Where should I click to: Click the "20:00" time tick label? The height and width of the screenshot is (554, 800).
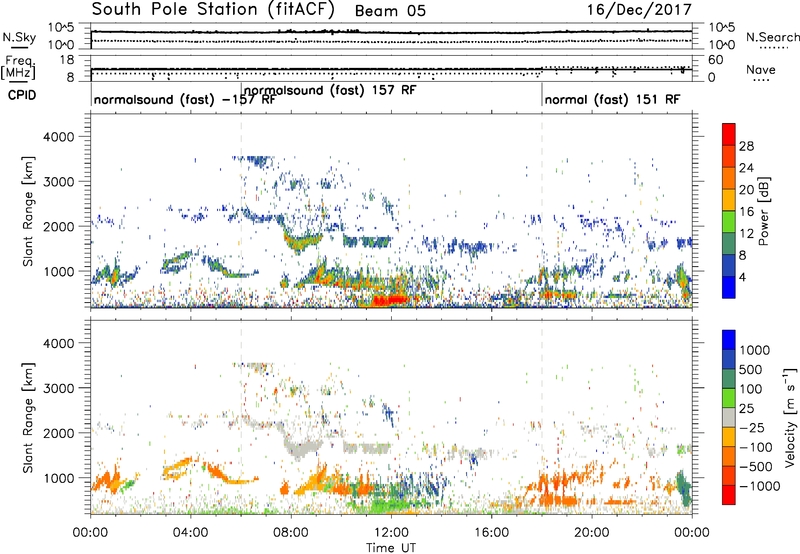[592, 533]
